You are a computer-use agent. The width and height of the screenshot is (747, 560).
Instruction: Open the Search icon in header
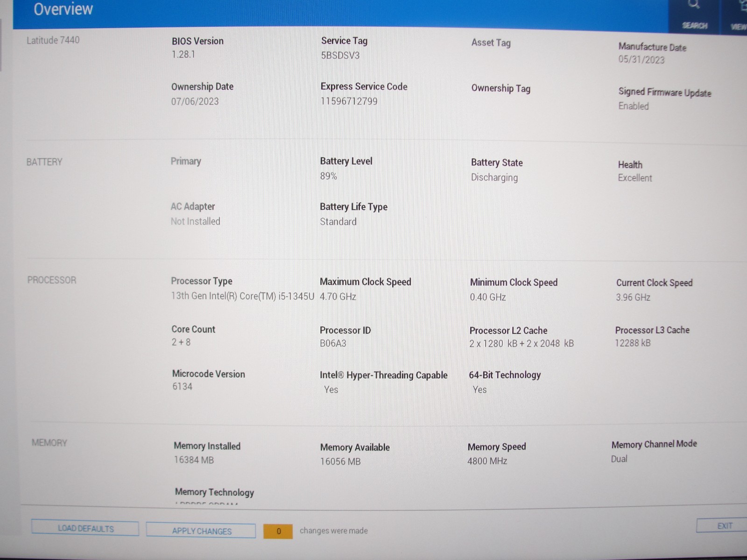694,14
